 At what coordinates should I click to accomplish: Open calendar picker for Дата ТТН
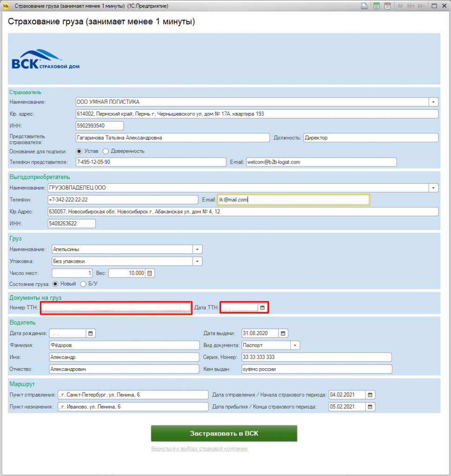(262, 308)
